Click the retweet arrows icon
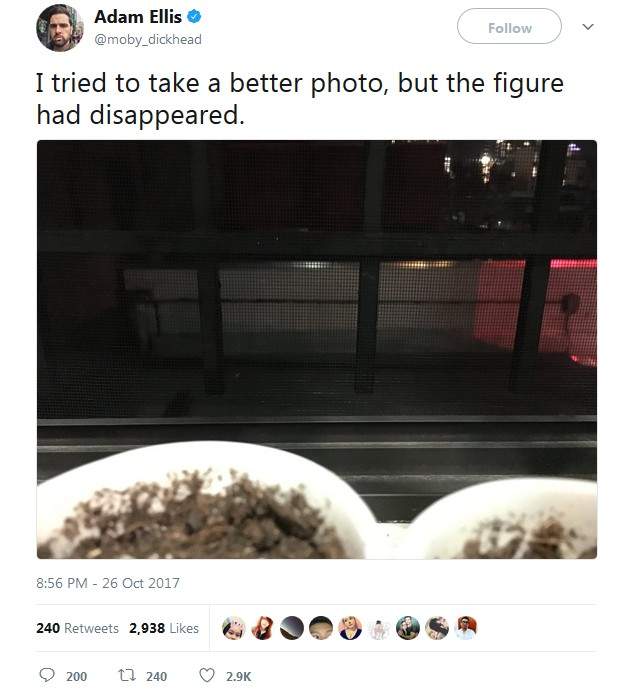Viewport: 629px width, 697px height. (x=127, y=676)
